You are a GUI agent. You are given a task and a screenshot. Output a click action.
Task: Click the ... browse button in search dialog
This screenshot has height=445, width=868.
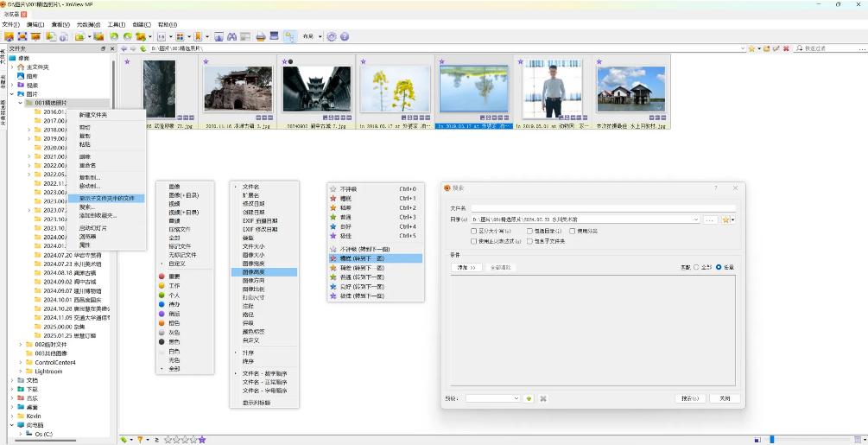coord(710,219)
